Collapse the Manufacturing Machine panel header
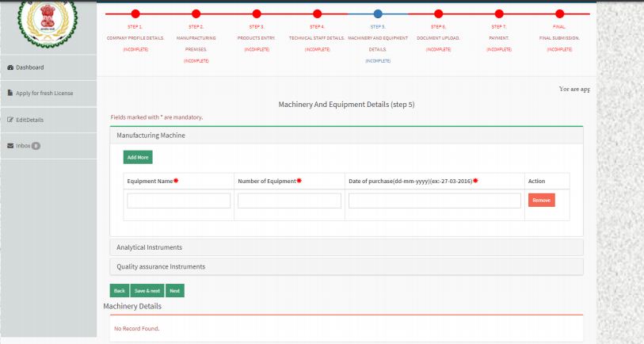 coord(151,136)
